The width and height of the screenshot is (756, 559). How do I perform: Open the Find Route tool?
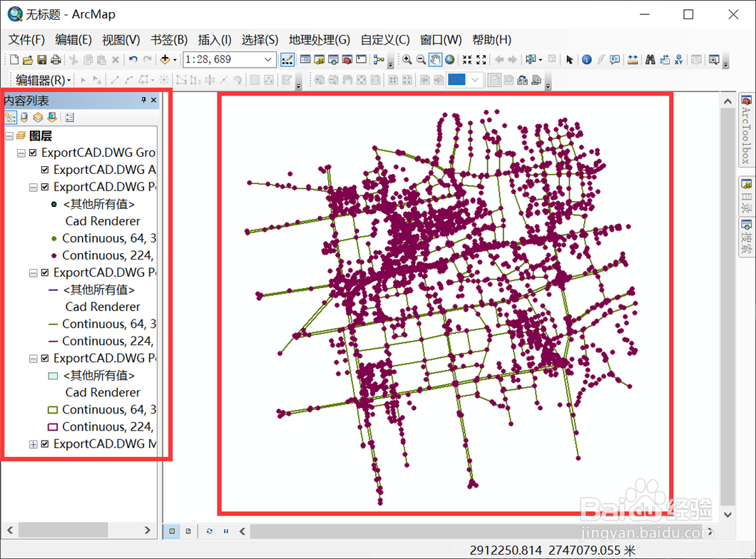[665, 59]
